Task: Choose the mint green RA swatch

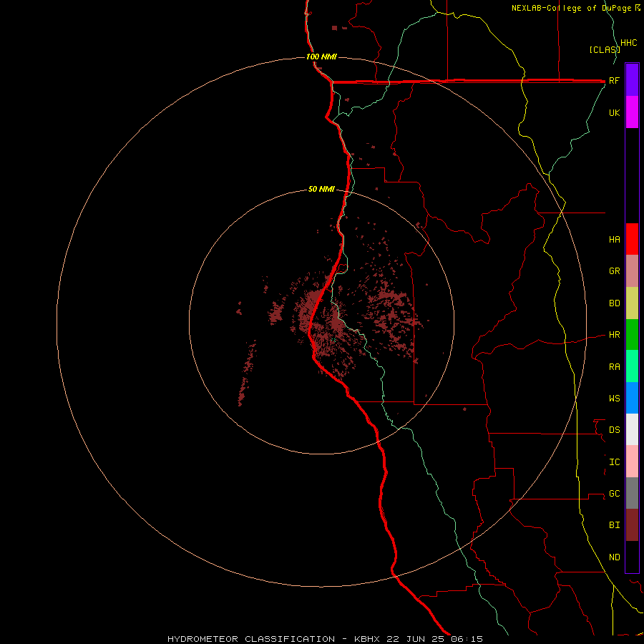Action: [x=632, y=366]
